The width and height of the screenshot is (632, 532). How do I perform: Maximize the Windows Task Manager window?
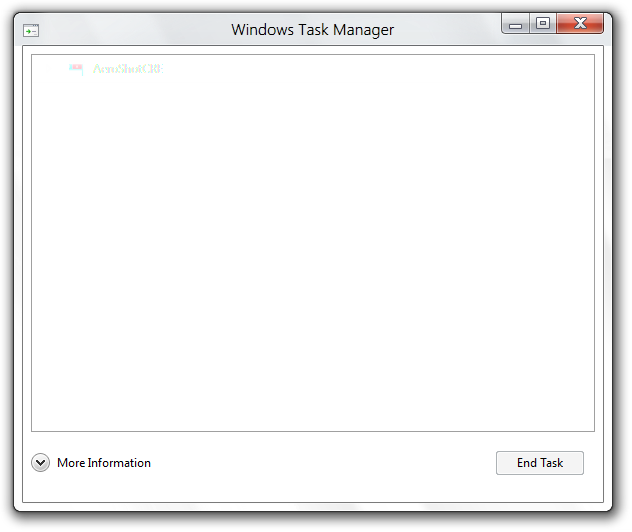(543, 23)
